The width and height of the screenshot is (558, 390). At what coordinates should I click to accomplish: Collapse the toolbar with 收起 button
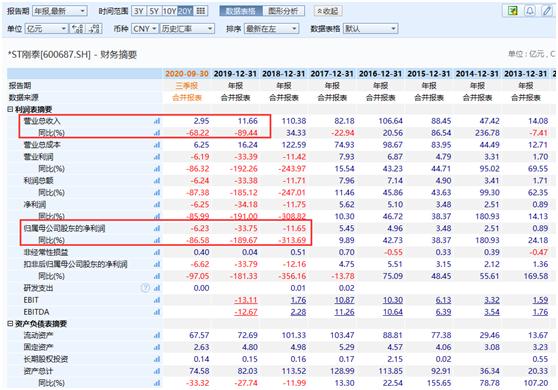[328, 11]
